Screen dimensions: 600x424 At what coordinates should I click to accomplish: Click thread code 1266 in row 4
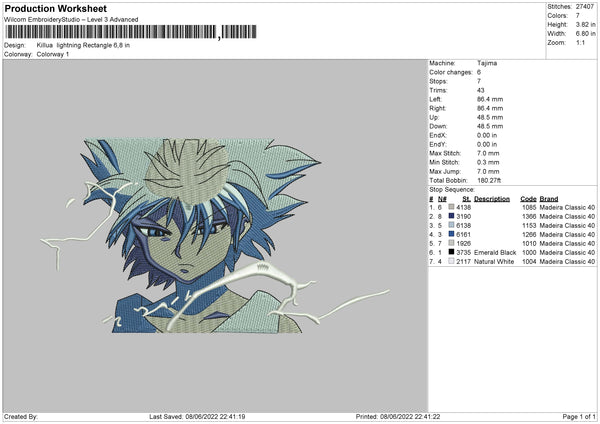(529, 234)
